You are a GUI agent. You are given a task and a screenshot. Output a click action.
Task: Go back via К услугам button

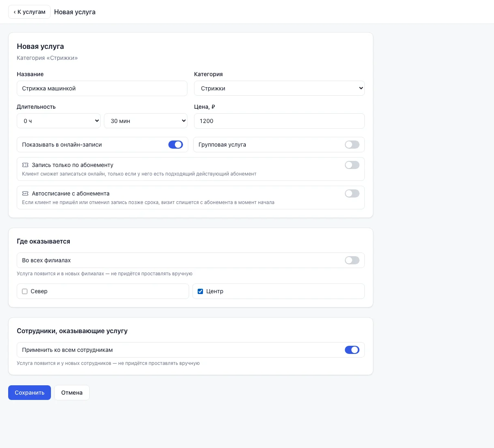click(x=29, y=12)
